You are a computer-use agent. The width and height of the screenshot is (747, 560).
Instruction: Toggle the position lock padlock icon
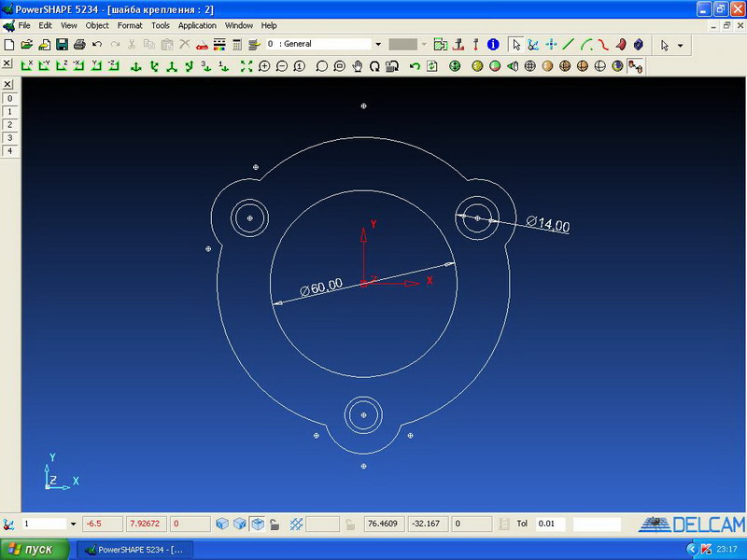[275, 525]
